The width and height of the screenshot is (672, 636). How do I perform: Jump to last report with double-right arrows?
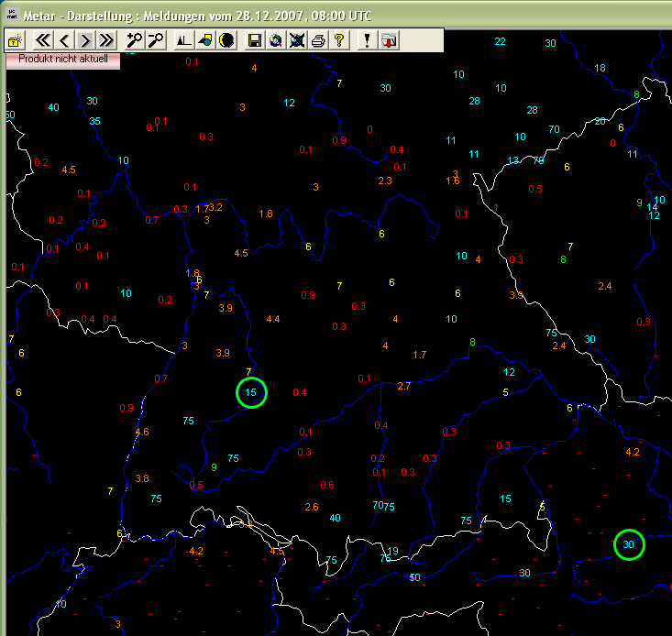point(106,40)
